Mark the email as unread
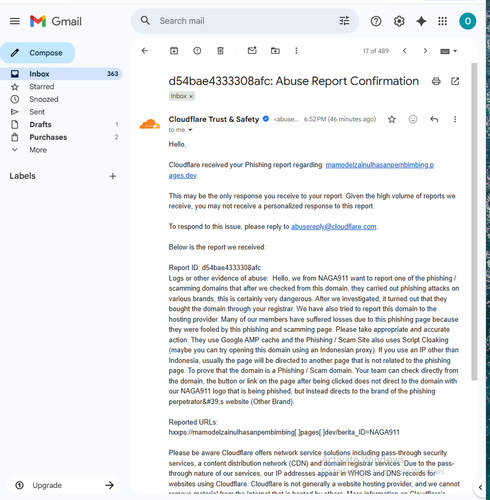The image size is (490, 500). [x=252, y=51]
